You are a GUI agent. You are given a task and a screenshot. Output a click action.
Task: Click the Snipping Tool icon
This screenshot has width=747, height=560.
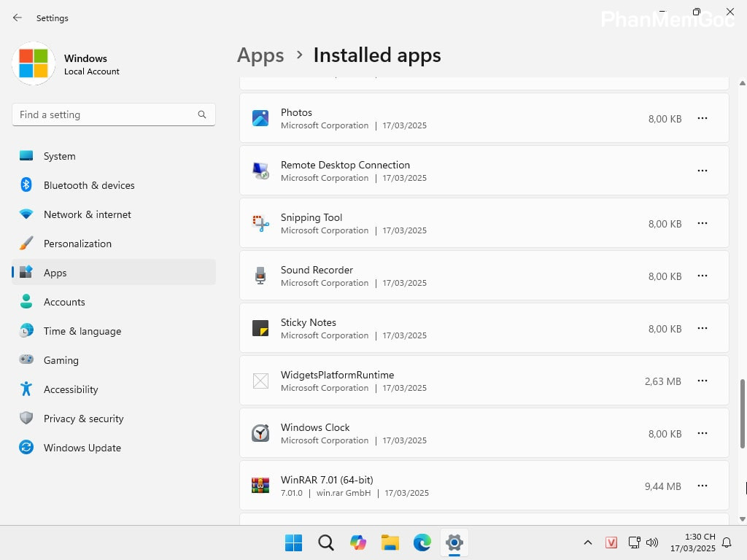[260, 223]
